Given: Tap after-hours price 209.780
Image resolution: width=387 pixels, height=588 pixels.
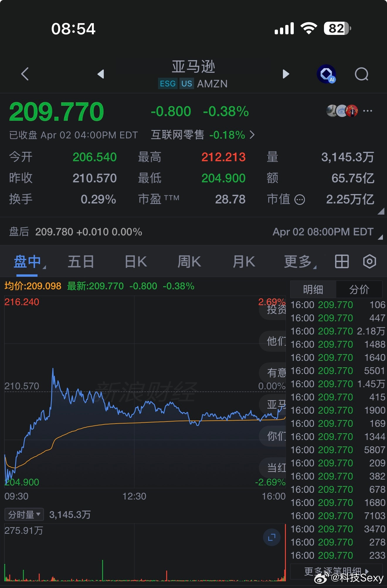Looking at the screenshot, I should (54, 232).
